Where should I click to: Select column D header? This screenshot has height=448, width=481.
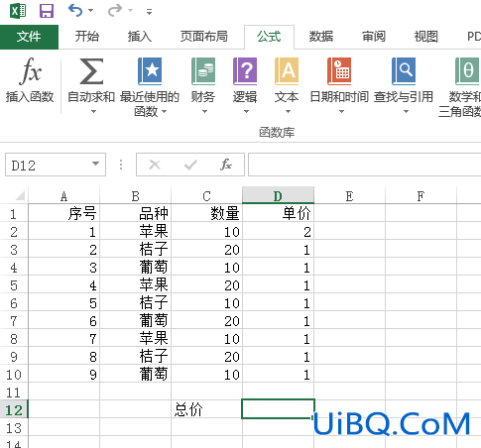click(278, 196)
